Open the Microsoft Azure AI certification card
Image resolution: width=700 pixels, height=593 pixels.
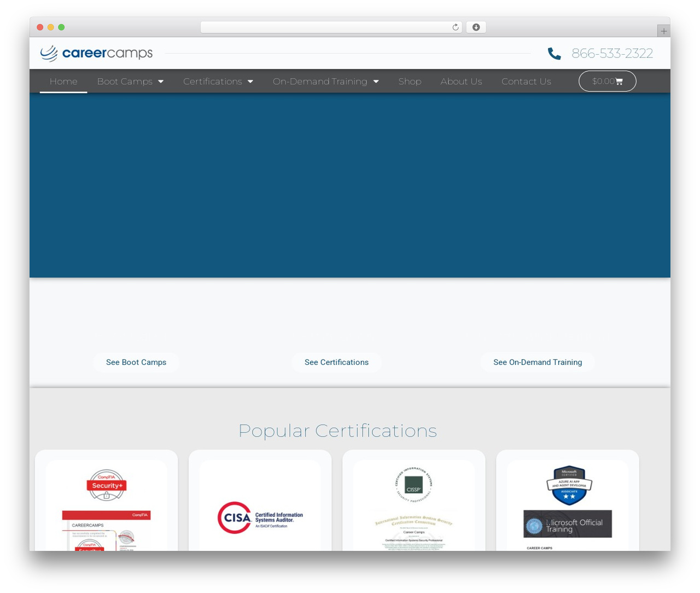(567, 501)
